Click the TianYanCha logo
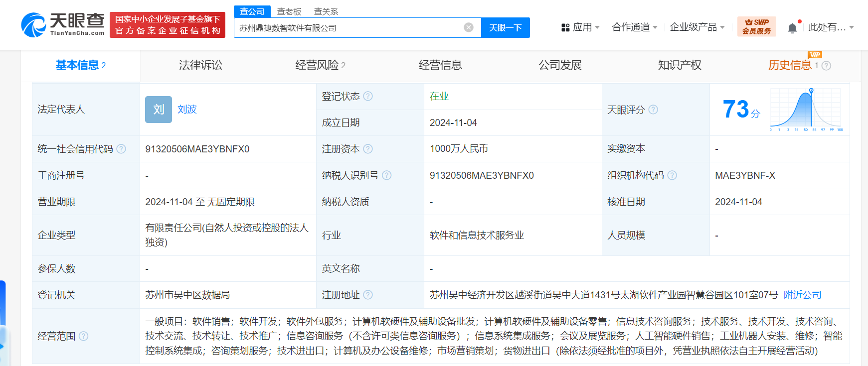This screenshot has width=868, height=366. tap(63, 25)
